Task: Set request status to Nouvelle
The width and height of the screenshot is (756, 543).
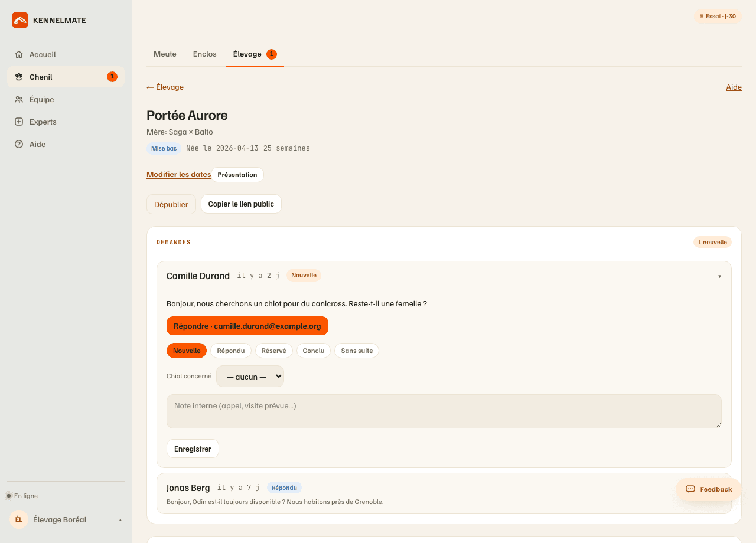Action: pyautogui.click(x=187, y=351)
